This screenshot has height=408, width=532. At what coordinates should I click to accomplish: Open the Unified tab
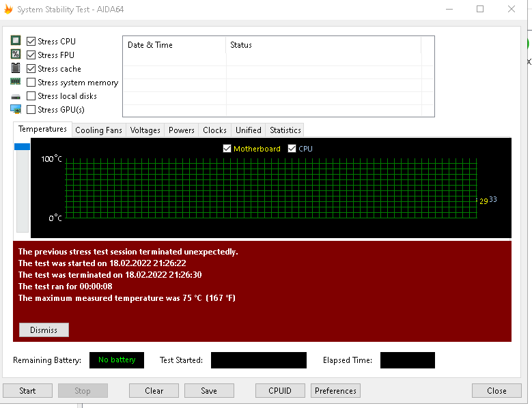pos(249,130)
